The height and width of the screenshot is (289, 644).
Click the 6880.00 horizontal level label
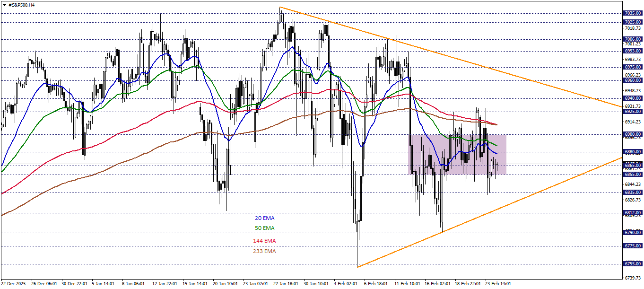click(x=632, y=150)
